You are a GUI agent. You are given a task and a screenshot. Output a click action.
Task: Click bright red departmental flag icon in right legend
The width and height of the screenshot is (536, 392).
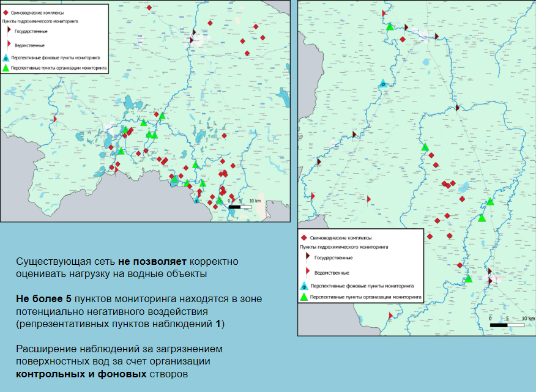coord(307,272)
